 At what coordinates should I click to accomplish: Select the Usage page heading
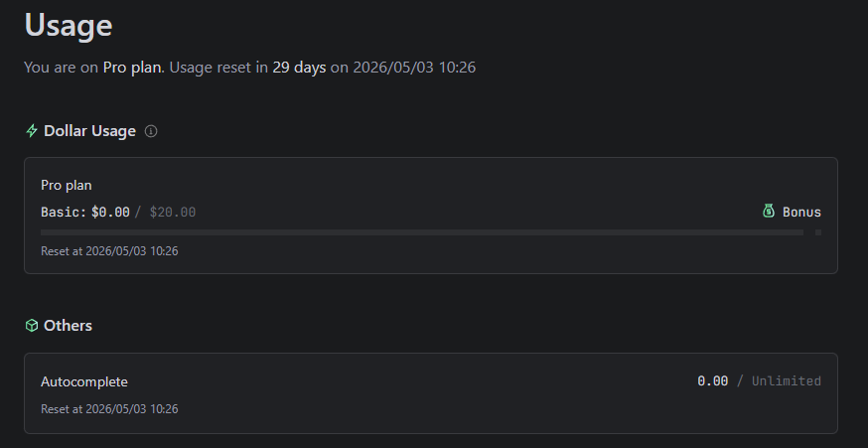(x=69, y=25)
